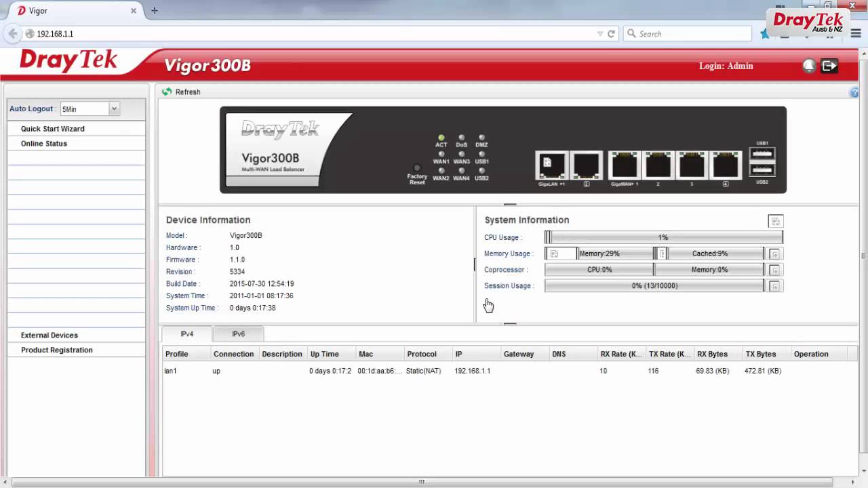Click the DNS column header
The width and height of the screenshot is (868, 488).
click(x=574, y=354)
